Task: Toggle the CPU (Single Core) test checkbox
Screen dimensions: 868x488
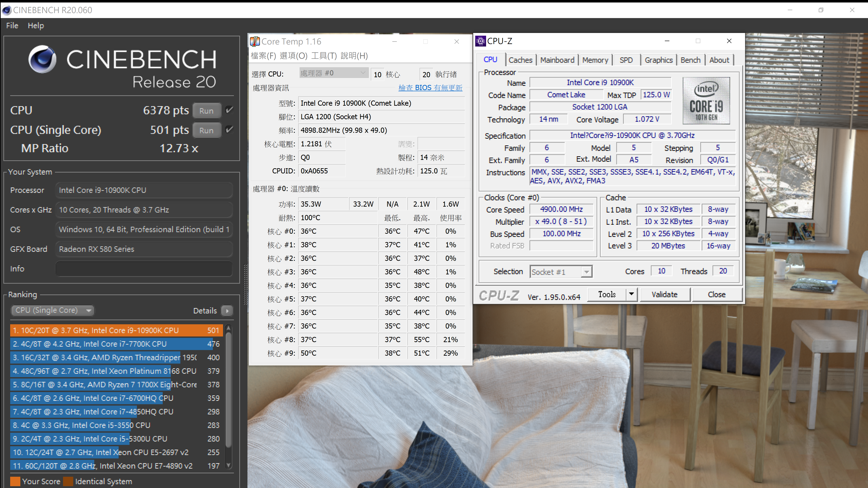Action: coord(229,130)
